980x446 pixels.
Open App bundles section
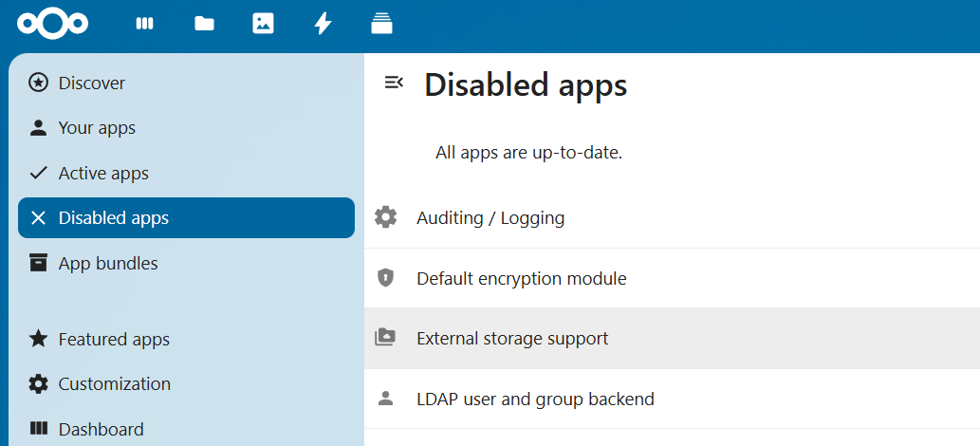[108, 263]
